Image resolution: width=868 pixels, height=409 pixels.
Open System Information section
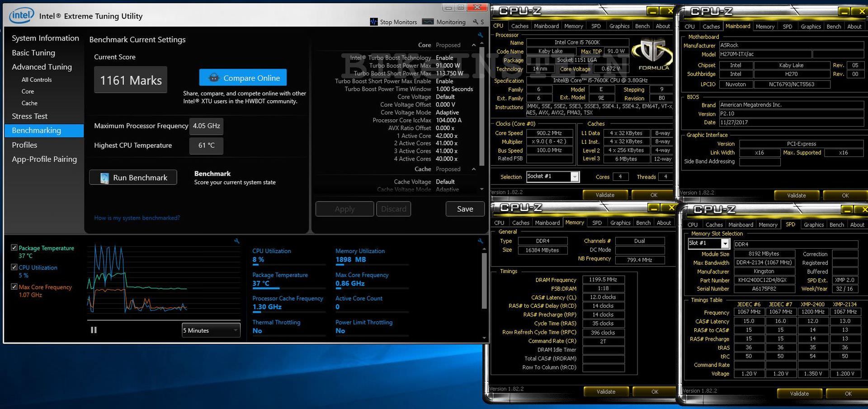coord(45,38)
